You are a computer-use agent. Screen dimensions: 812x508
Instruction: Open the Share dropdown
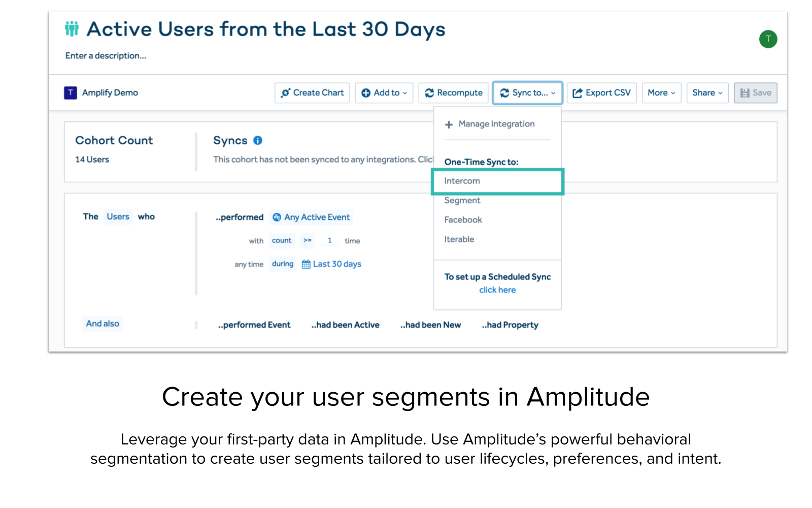pos(707,92)
